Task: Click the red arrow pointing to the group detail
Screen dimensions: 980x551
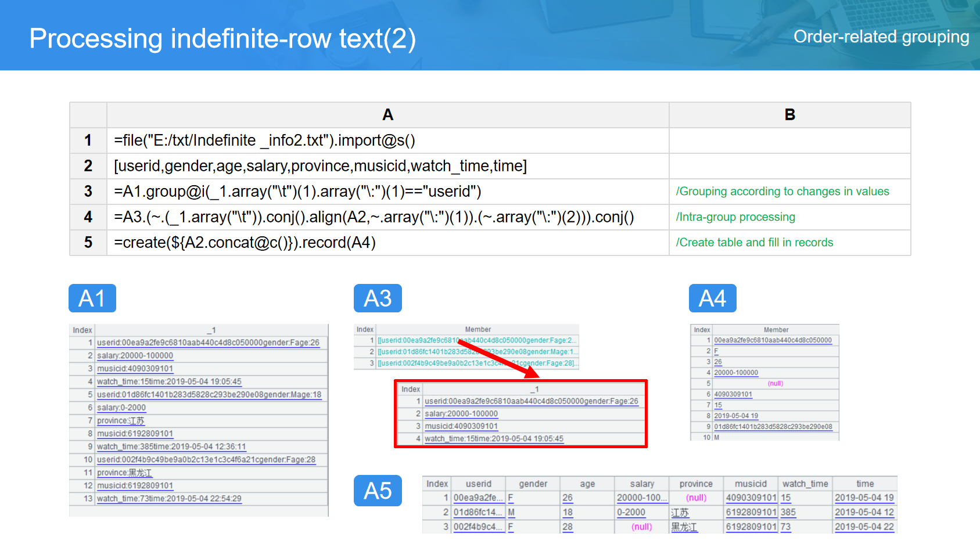Action: (498, 358)
